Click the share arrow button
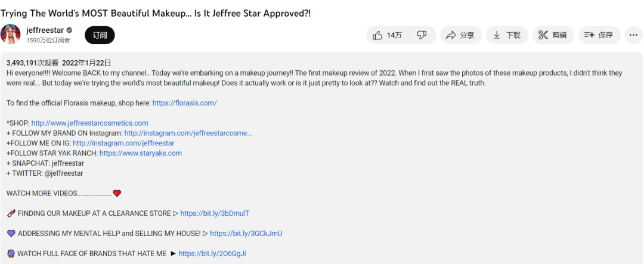Screen dimensions: 644x264 click(x=460, y=35)
